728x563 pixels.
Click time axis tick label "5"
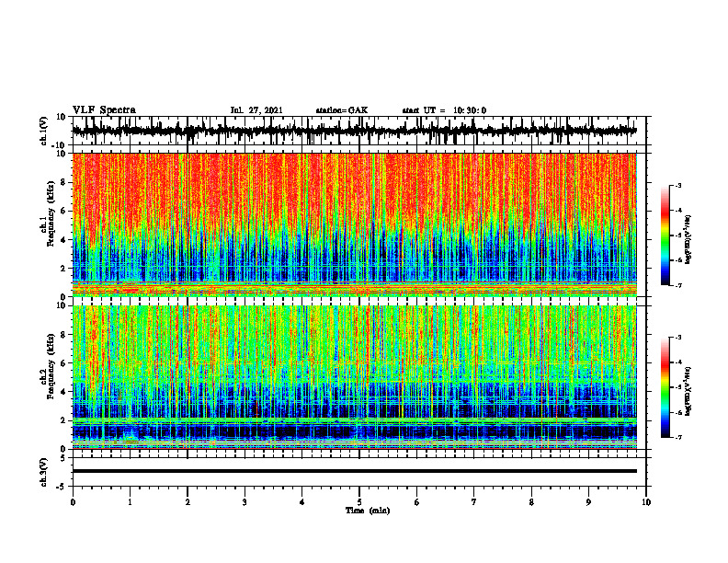pos(359,502)
